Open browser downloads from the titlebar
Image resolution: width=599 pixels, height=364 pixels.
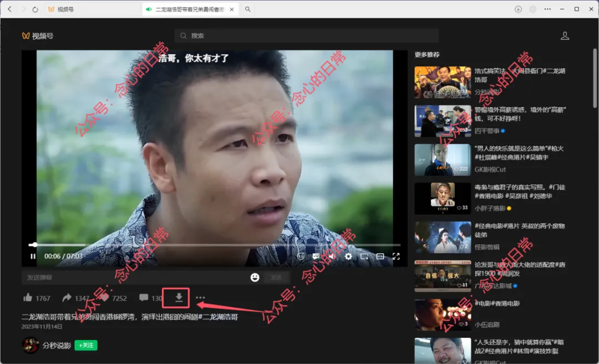(518, 9)
